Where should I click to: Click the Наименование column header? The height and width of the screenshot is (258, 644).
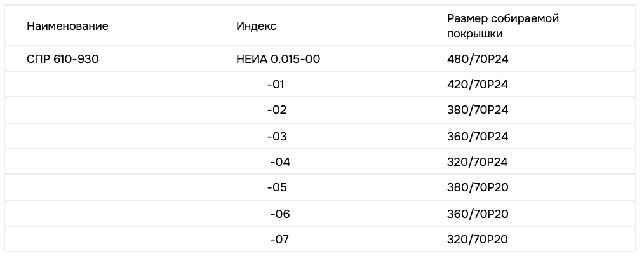point(67,26)
